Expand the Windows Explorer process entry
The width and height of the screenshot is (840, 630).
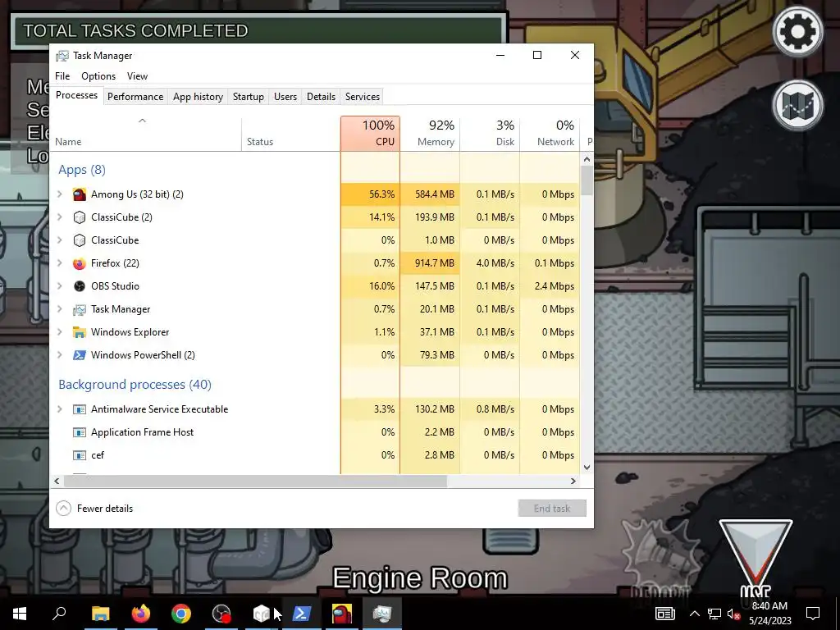point(60,332)
